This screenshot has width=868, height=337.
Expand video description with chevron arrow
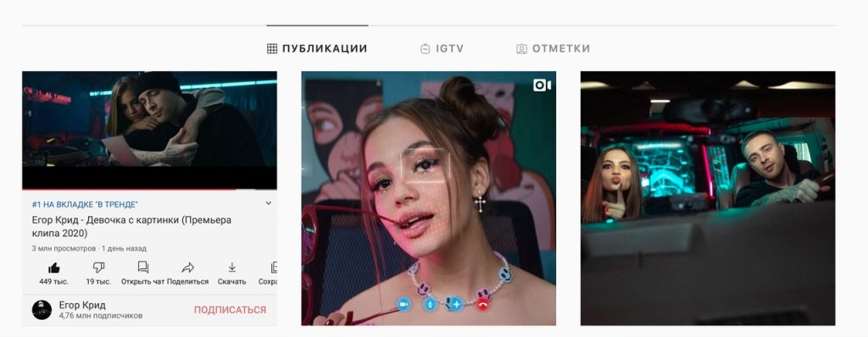click(269, 203)
